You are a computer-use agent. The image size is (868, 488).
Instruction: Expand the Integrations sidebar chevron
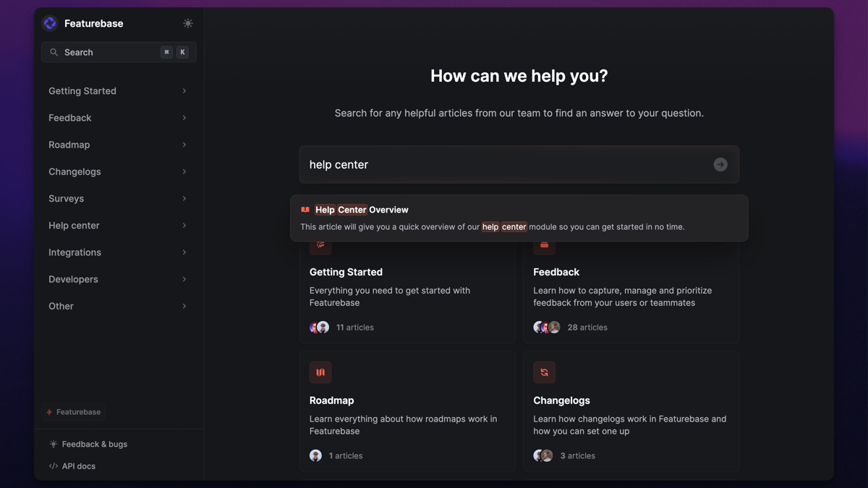coord(184,252)
